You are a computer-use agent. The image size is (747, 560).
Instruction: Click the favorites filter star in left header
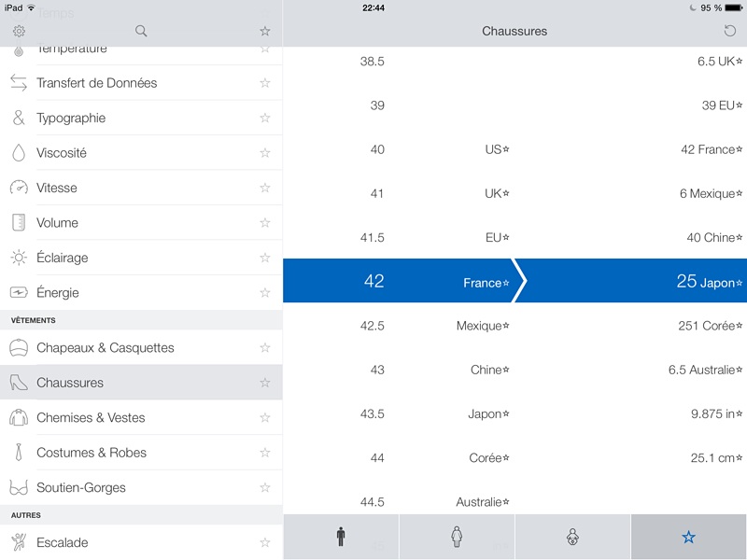click(265, 32)
